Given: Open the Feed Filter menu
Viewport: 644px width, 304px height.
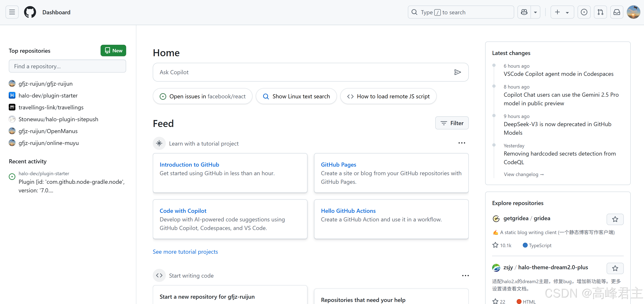Looking at the screenshot, I should coord(452,123).
